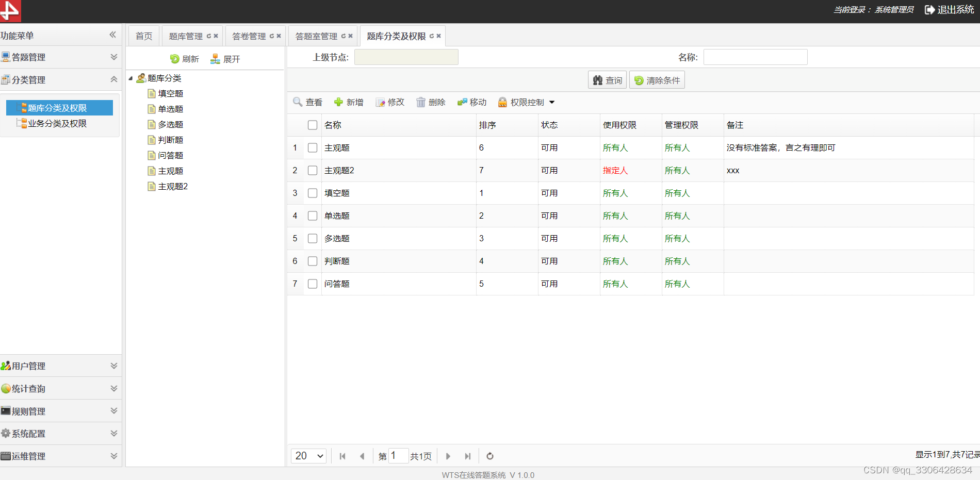Viewport: 980px width, 480px height.
Task: Close the 题库管理 tab
Action: [x=216, y=36]
